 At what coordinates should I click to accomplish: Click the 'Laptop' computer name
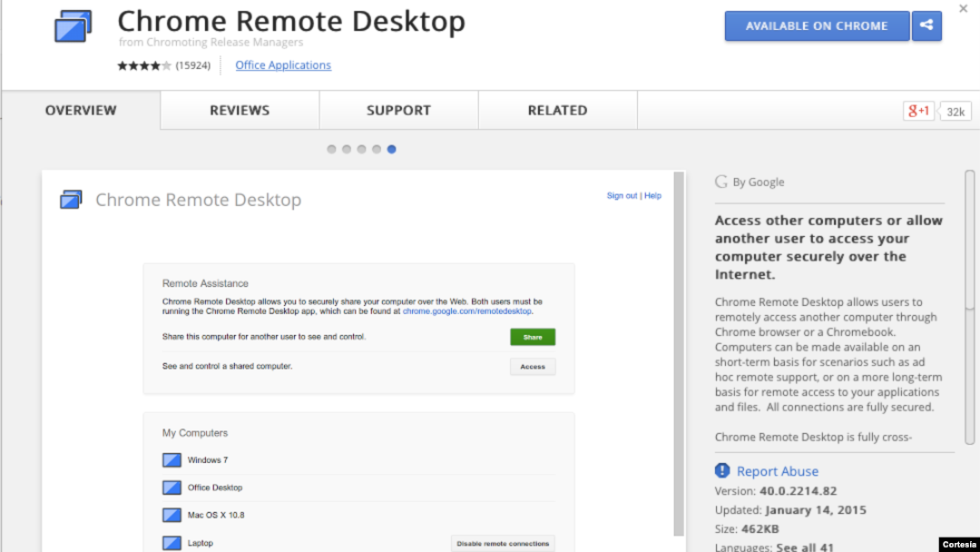(200, 543)
